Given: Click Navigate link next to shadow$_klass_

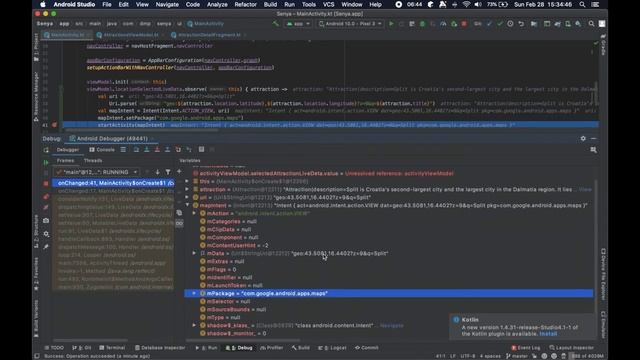Looking at the screenshot, I should (391, 325).
